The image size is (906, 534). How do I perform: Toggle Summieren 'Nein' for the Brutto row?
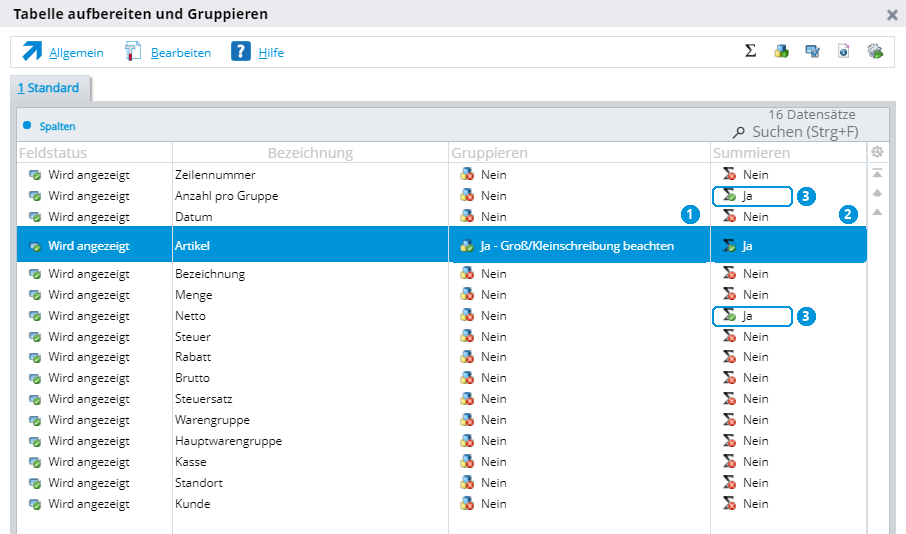[755, 377]
